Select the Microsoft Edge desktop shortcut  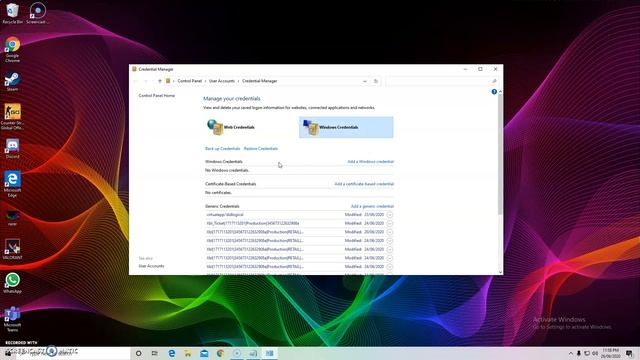[x=12, y=184]
